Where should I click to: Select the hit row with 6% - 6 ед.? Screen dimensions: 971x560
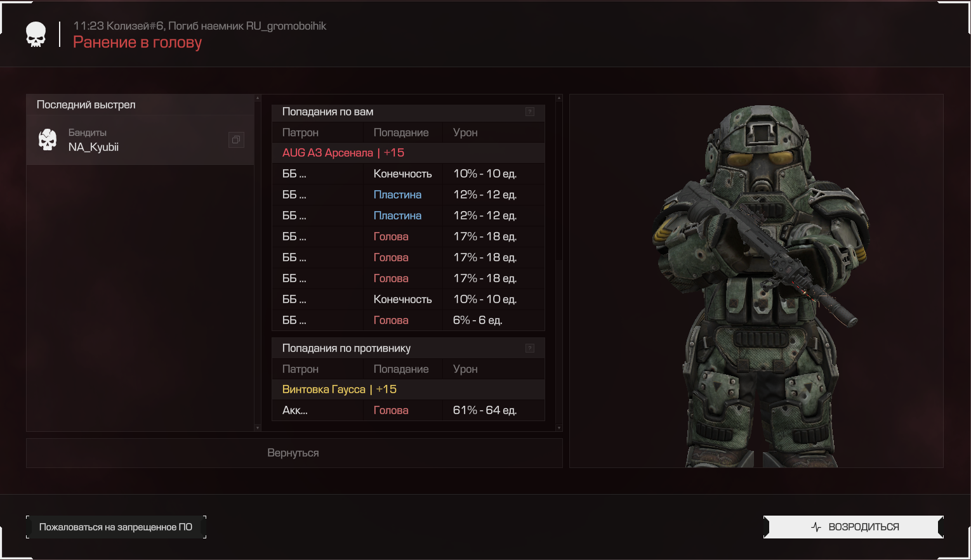407,320
